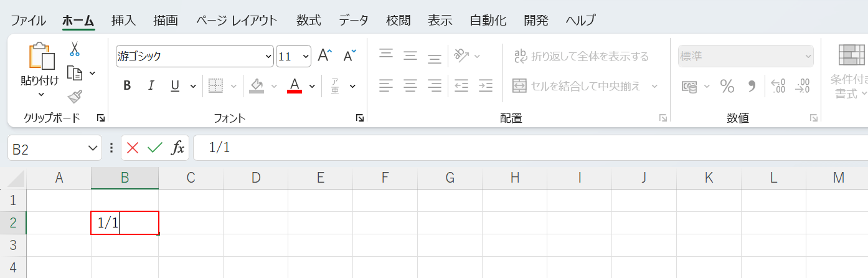Open the フォント dialog launcher

click(359, 118)
